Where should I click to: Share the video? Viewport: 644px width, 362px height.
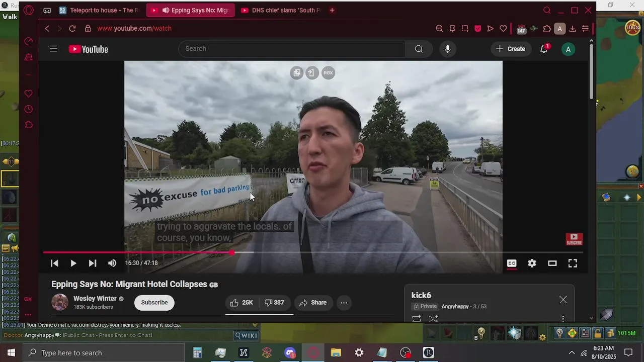click(313, 303)
